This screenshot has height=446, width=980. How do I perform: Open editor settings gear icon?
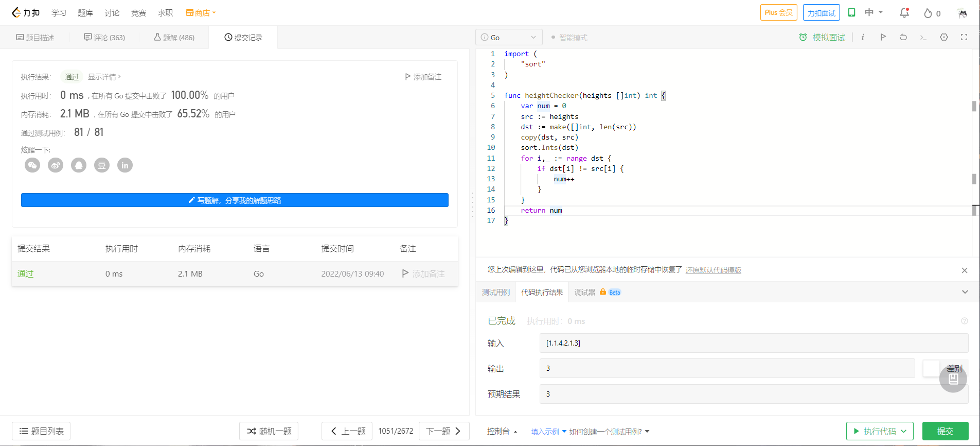[x=943, y=37]
